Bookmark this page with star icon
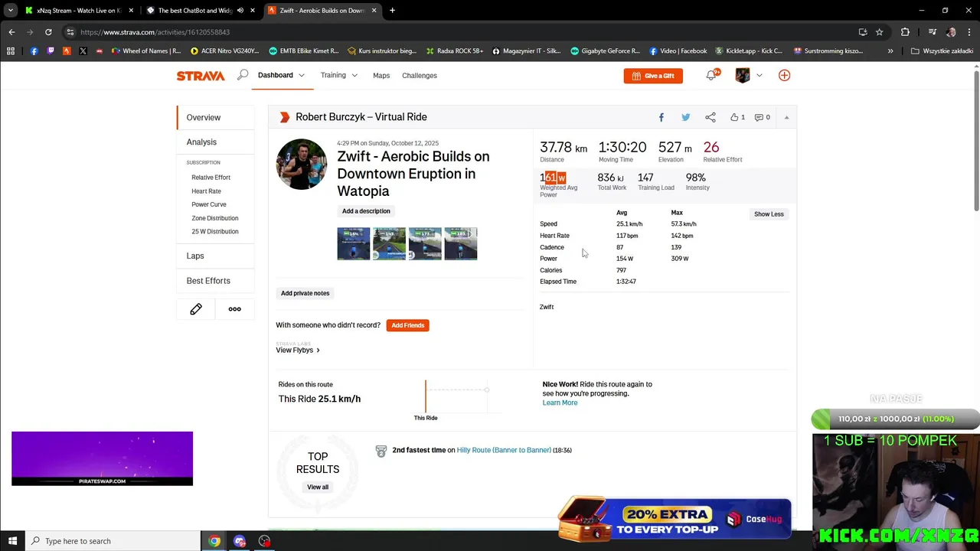This screenshot has width=980, height=551. (x=880, y=32)
